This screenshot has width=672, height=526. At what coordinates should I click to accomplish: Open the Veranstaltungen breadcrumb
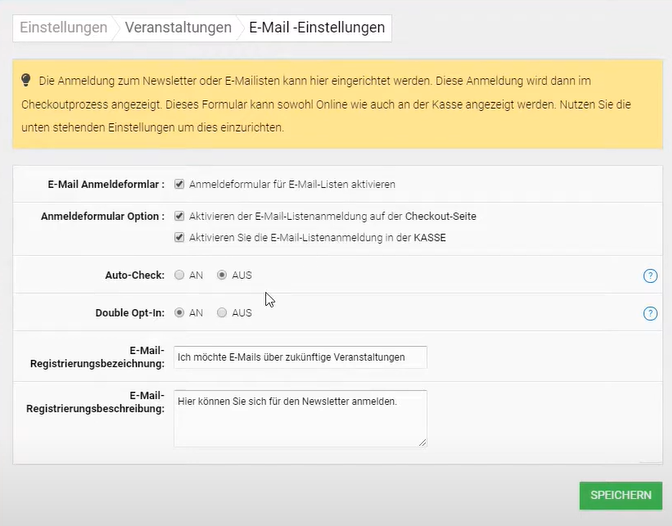(x=178, y=28)
